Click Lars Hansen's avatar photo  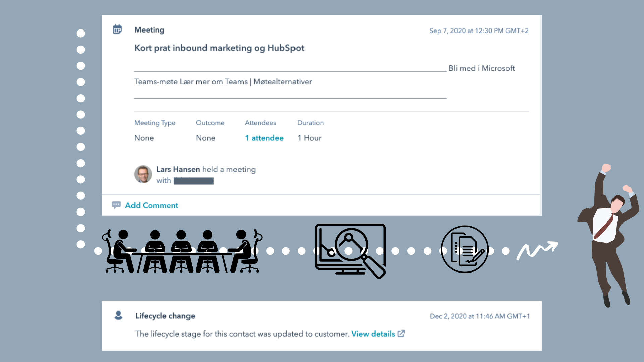click(x=143, y=174)
